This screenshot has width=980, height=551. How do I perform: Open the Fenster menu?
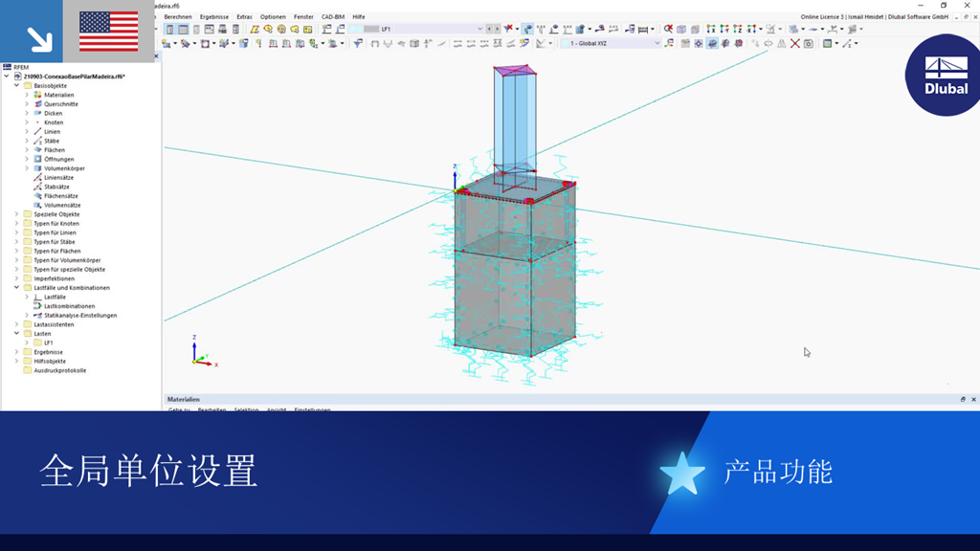click(303, 17)
